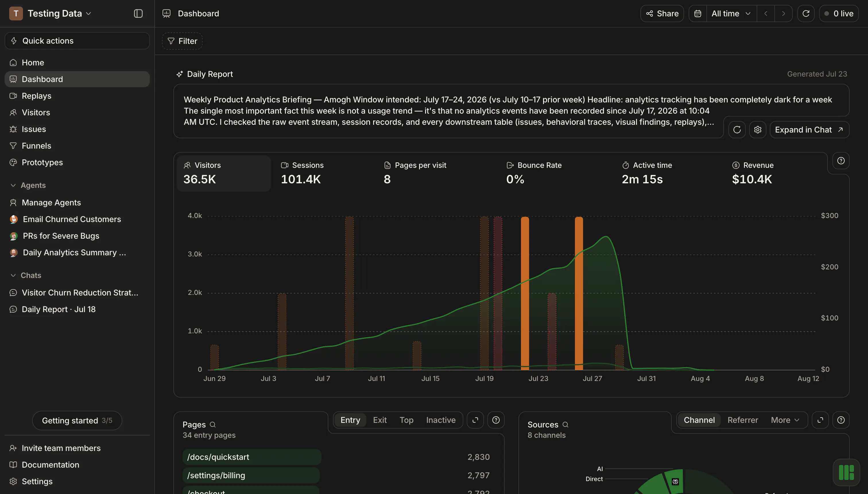
Task: Expand the Sources panel to fullscreen
Action: coord(820,420)
